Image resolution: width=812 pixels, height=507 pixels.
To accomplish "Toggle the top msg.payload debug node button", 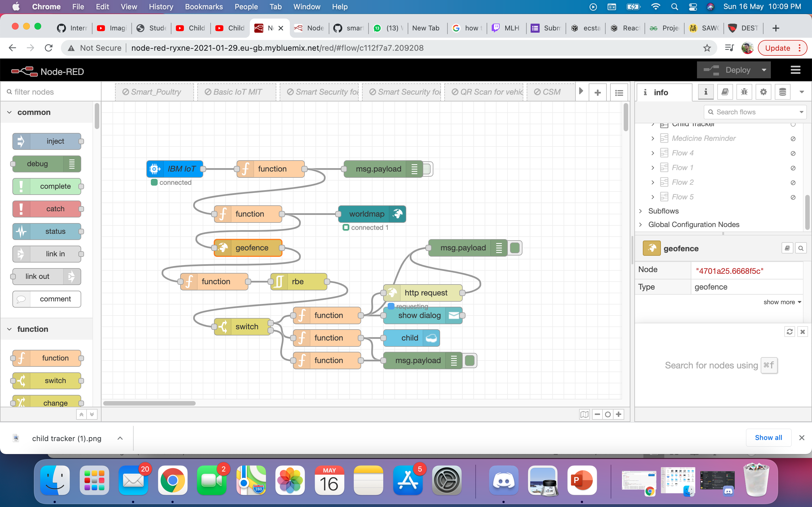I will [x=427, y=169].
